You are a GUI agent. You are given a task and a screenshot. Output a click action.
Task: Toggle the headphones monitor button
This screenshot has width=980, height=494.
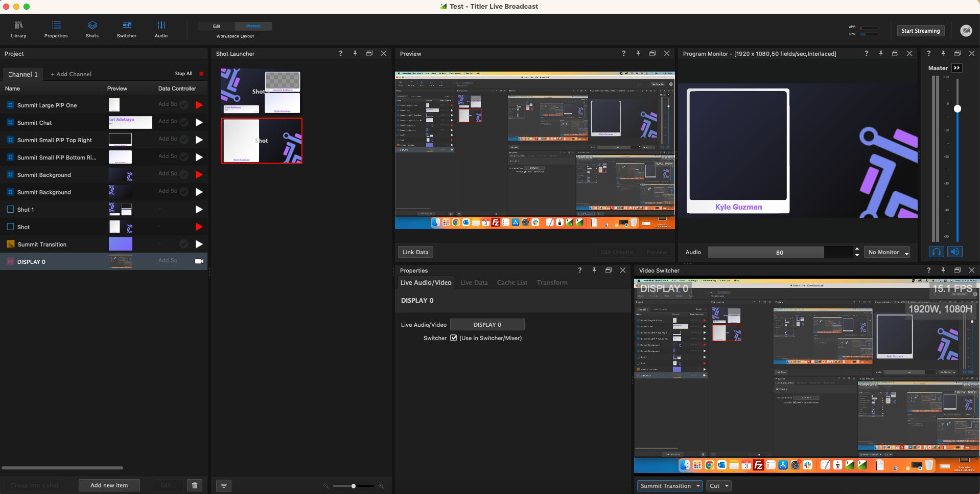(936, 252)
